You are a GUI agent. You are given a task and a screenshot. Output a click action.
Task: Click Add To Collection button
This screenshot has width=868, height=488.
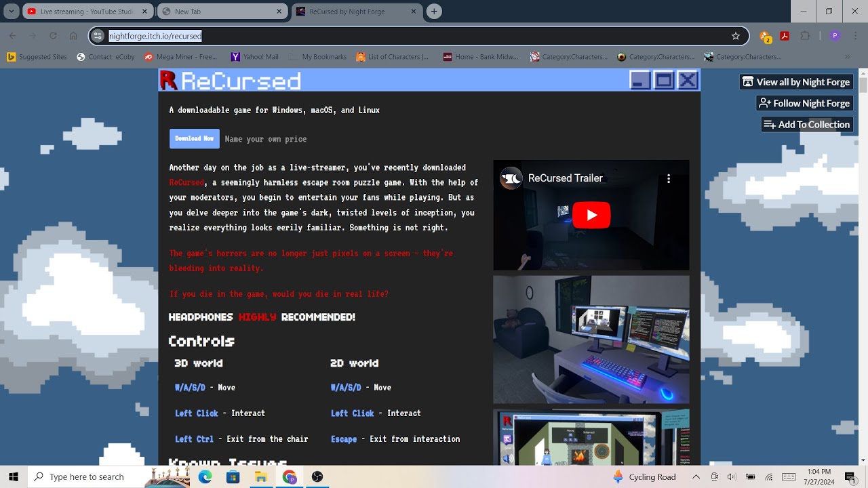click(x=807, y=124)
